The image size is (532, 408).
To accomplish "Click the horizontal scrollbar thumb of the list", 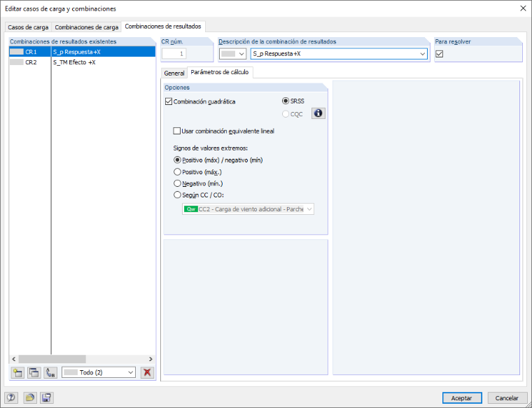I will [52, 359].
